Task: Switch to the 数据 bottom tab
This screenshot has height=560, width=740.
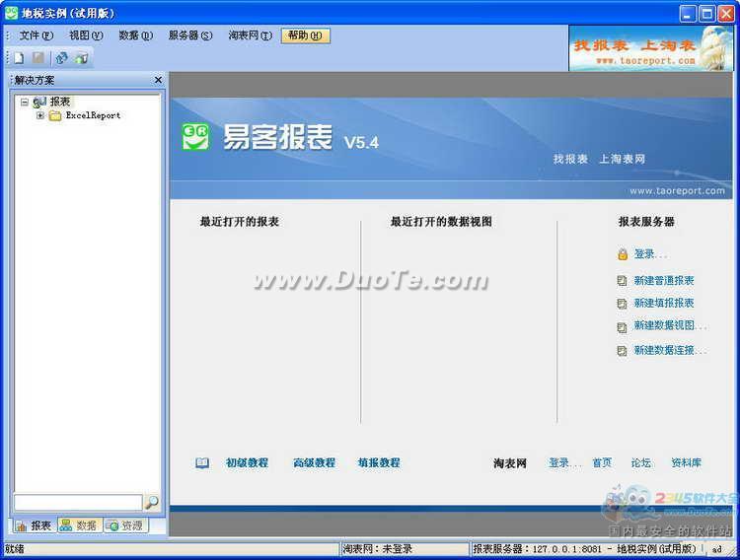Action: (79, 525)
